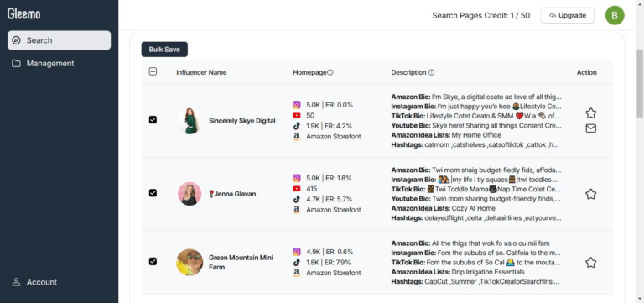Click the Management folder icon
This screenshot has height=303, width=644.
click(x=17, y=63)
